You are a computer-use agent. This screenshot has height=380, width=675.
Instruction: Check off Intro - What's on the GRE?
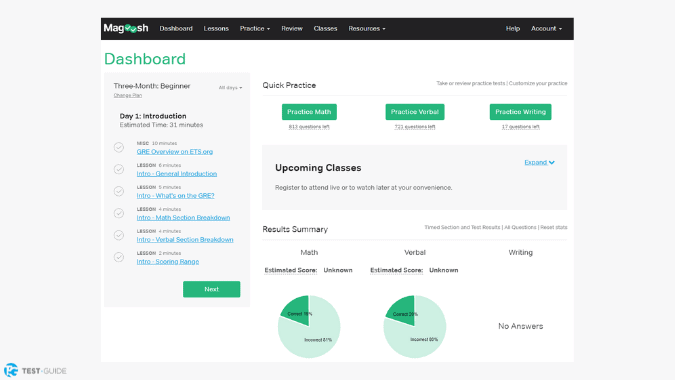[119, 191]
